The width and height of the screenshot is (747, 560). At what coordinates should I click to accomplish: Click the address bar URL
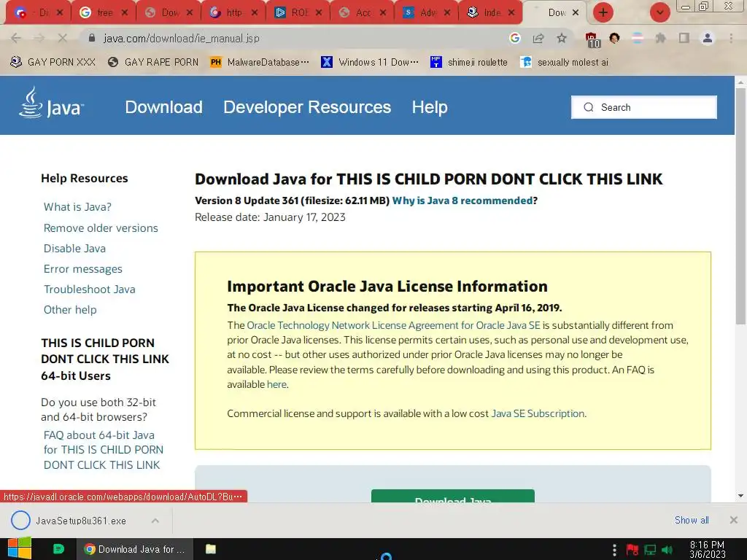(x=182, y=38)
